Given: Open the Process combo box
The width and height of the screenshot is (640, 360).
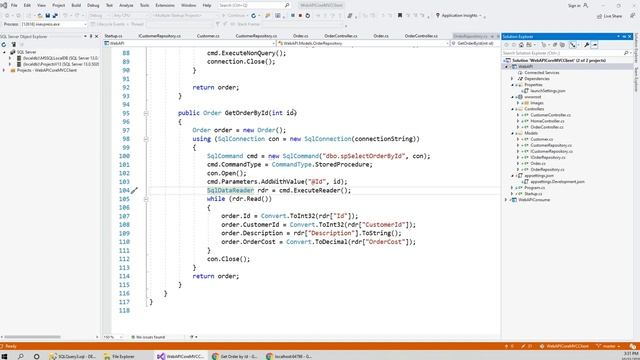Looking at the screenshot, I should click(54, 24).
